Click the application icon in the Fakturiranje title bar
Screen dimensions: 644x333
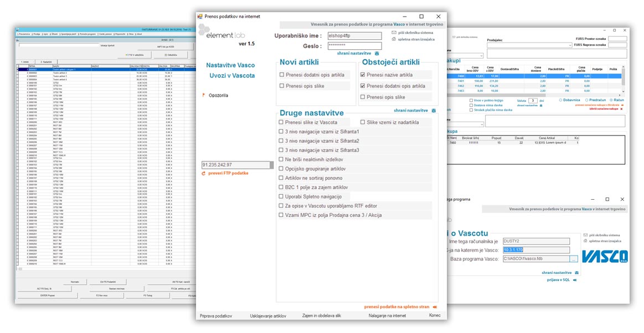(17, 29)
